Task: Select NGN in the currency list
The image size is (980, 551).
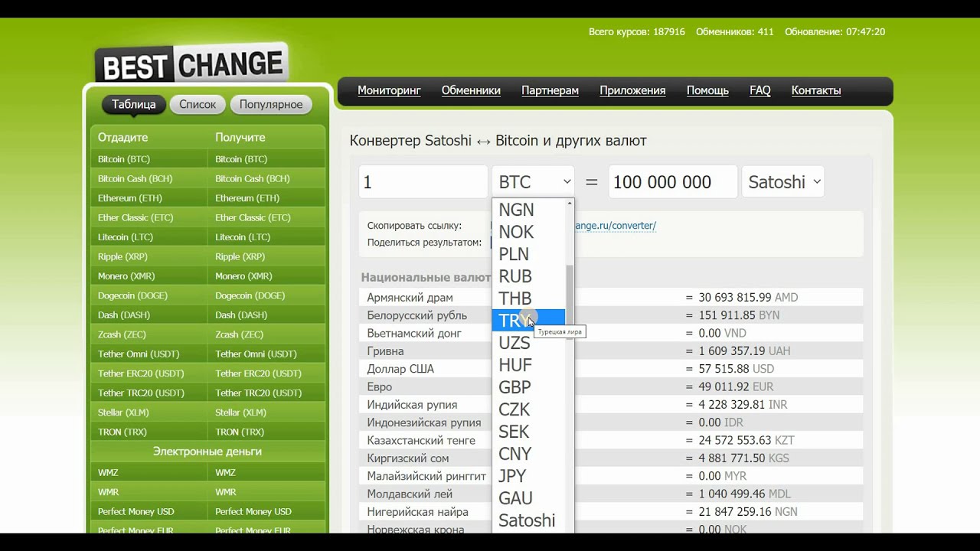Action: [x=528, y=210]
